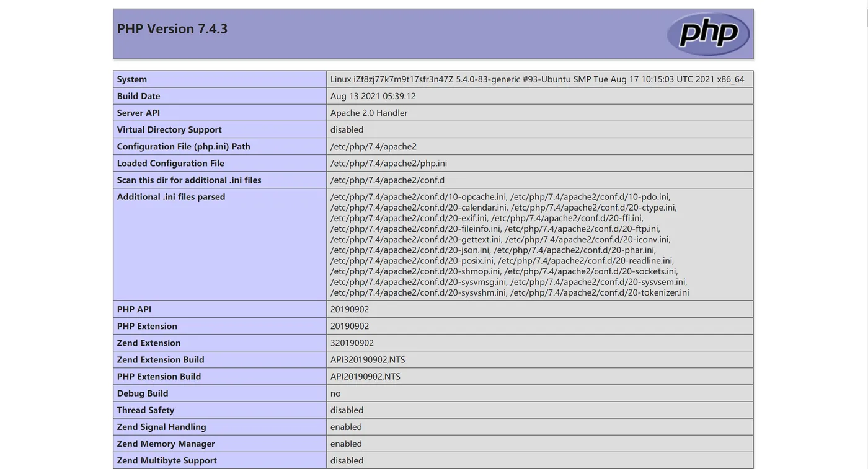Click the "Zend Memory Manager" label

click(x=166, y=443)
